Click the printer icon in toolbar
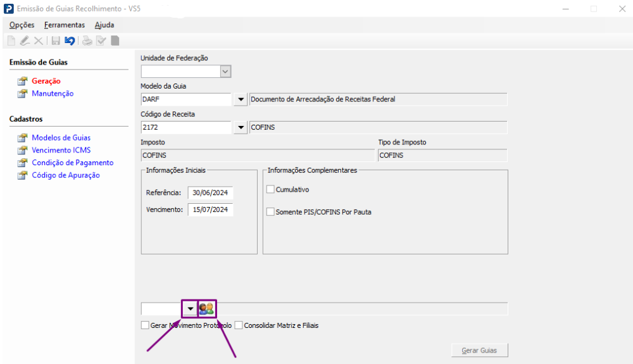 pyautogui.click(x=87, y=41)
